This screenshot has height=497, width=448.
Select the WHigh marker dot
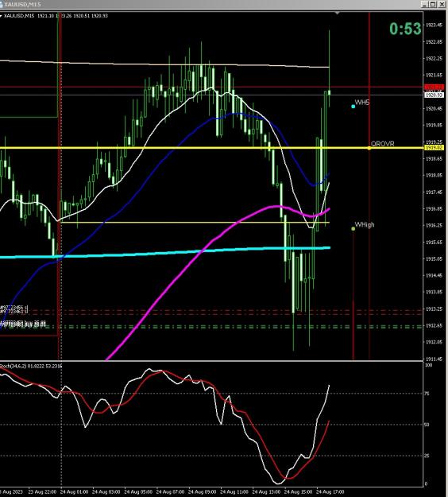(353, 228)
